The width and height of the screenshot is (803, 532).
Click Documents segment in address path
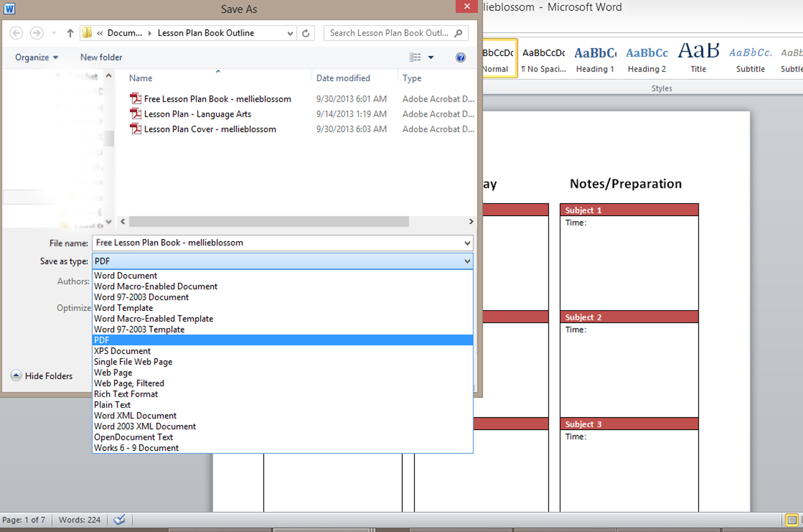[x=125, y=33]
